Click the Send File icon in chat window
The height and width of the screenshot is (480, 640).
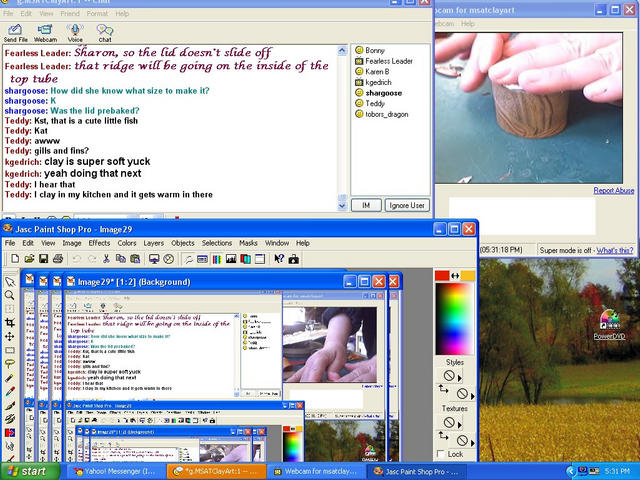(x=15, y=33)
